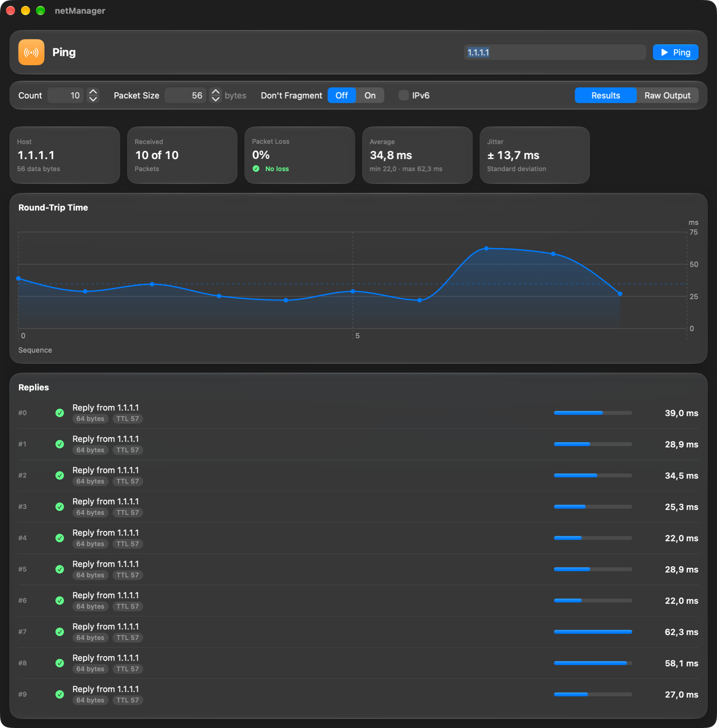Click the Average 34,8 ms card
The height and width of the screenshot is (728, 717).
click(x=417, y=155)
